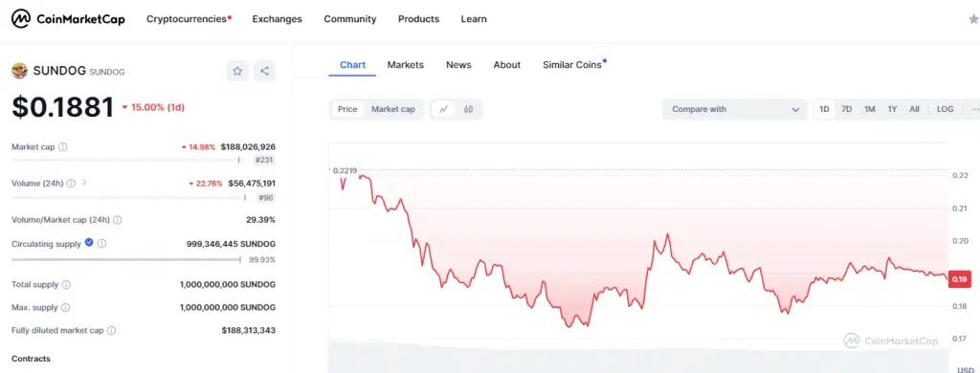Open Total supply info icon

66,285
